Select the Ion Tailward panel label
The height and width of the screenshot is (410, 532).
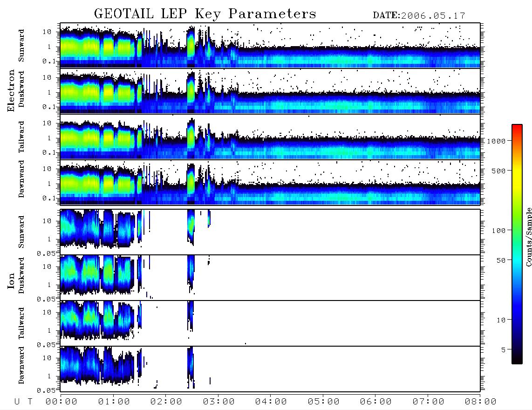click(21, 323)
